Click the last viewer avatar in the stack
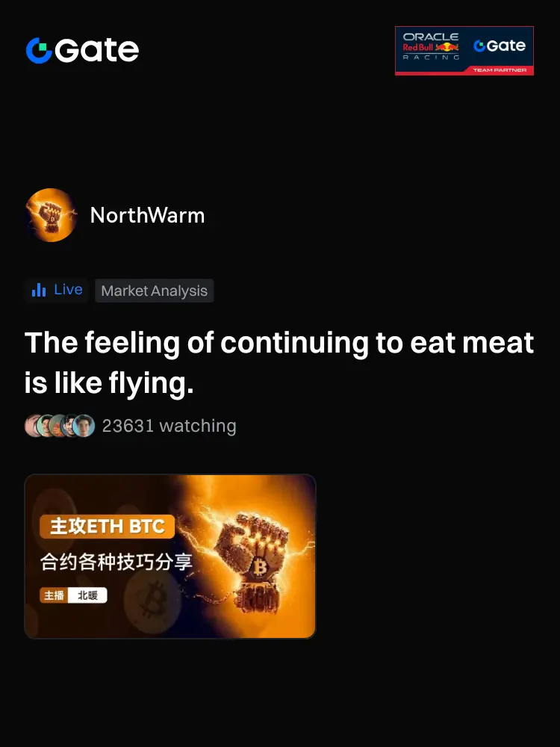 pos(84,426)
